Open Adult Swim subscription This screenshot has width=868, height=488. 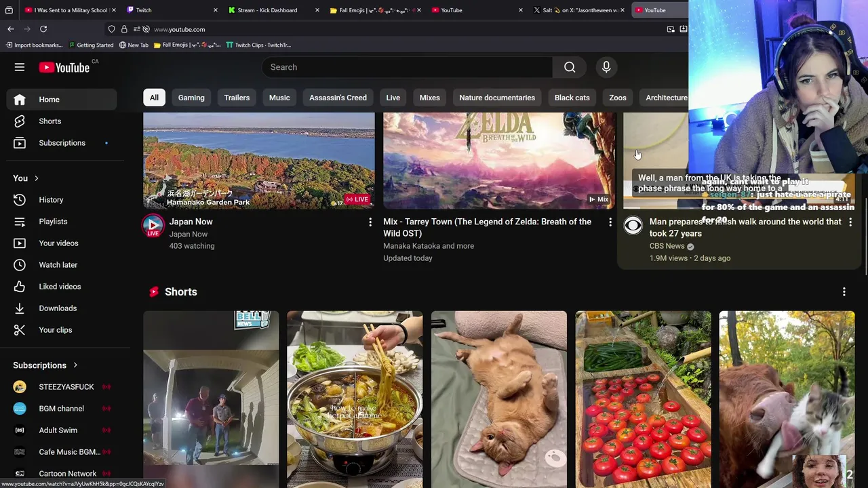point(62,430)
